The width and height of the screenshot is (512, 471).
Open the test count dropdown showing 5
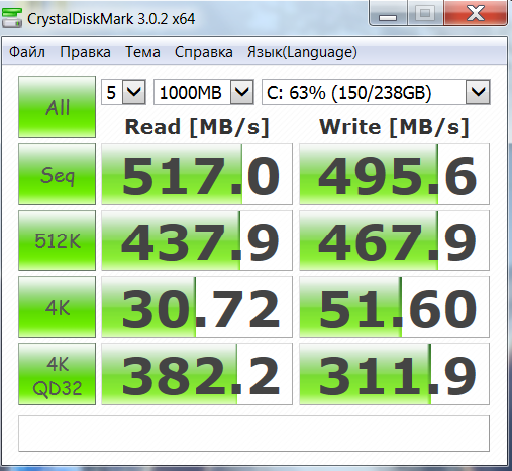tap(123, 92)
